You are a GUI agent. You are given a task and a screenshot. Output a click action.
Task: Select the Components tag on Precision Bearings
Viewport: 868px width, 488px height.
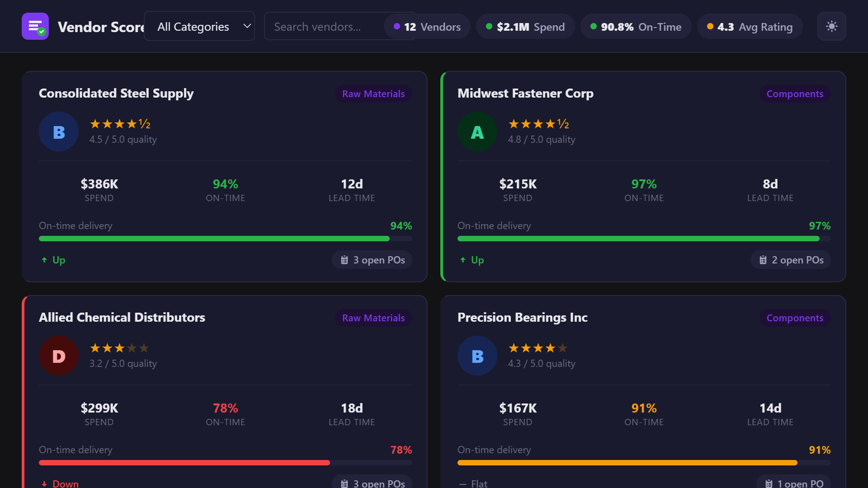795,318
